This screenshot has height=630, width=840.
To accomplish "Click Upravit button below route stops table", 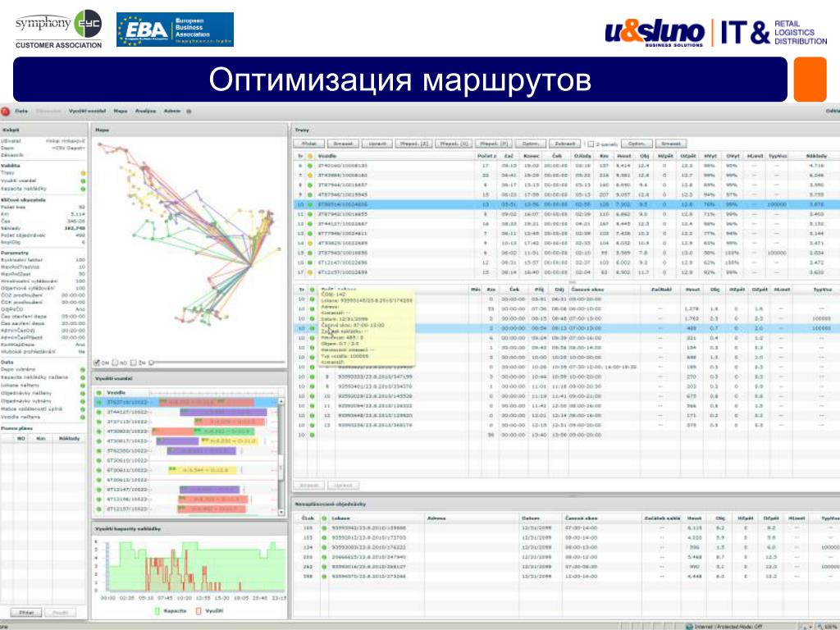I will (x=343, y=486).
